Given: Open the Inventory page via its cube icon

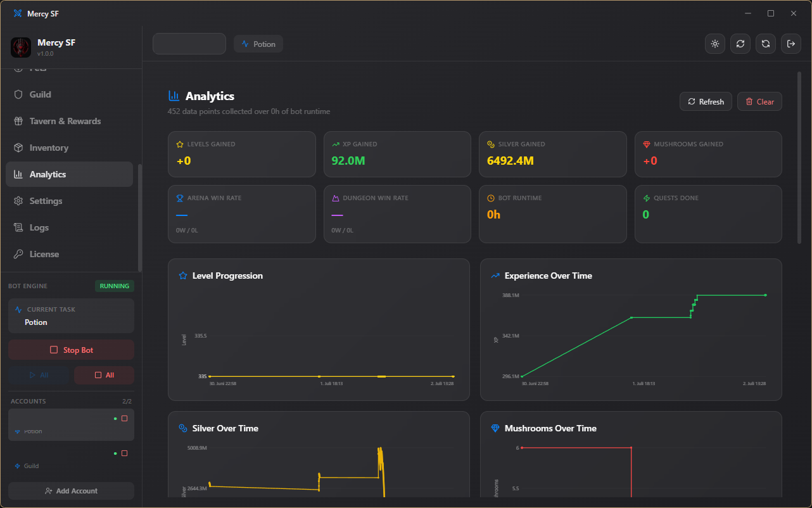Looking at the screenshot, I should click(18, 148).
